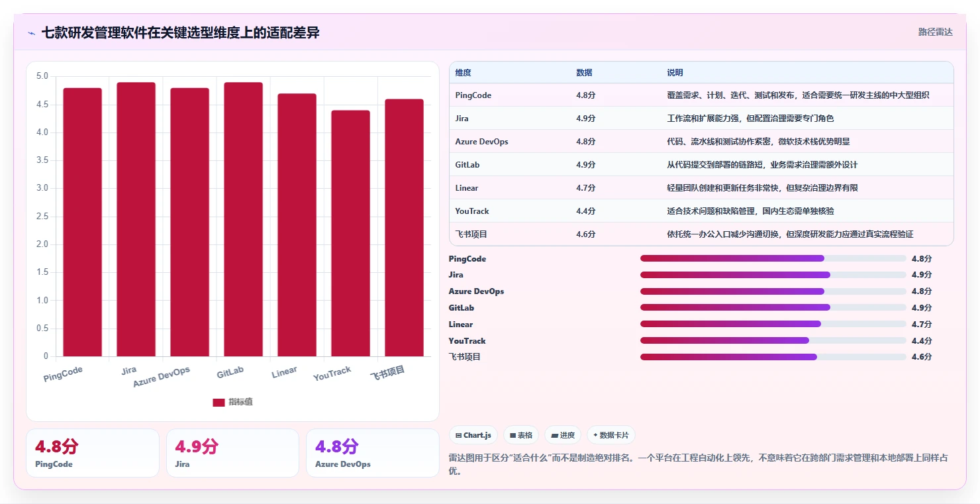980x504 pixels.
Task: Click the 路径雷达 label in the header
Action: 936,32
